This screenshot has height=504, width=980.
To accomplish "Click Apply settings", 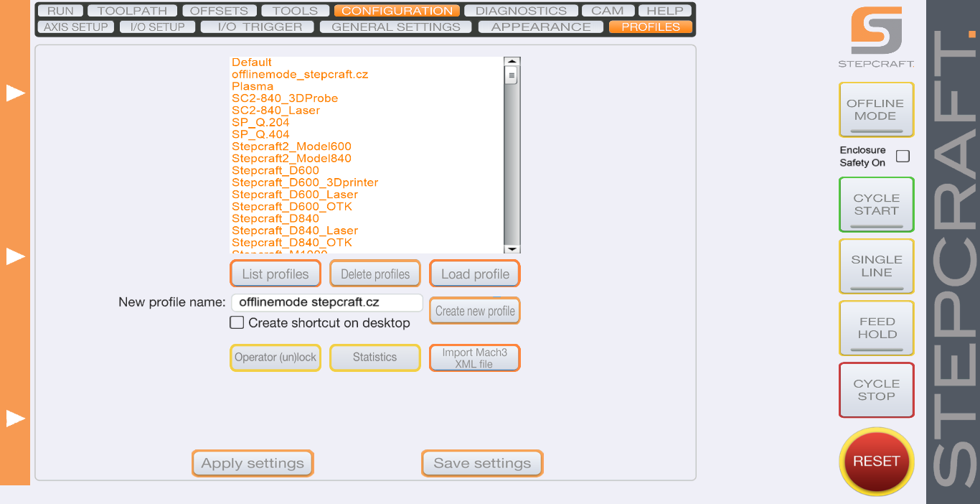I will [253, 463].
